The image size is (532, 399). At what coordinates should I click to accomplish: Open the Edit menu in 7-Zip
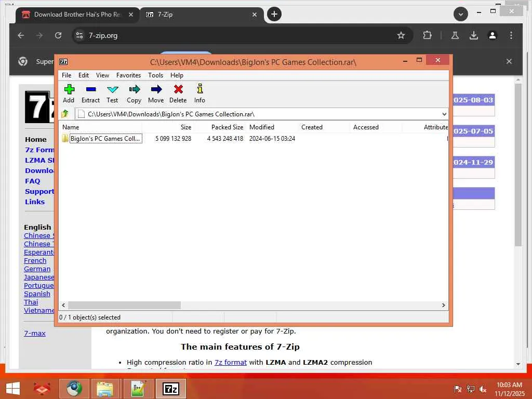tap(84, 75)
